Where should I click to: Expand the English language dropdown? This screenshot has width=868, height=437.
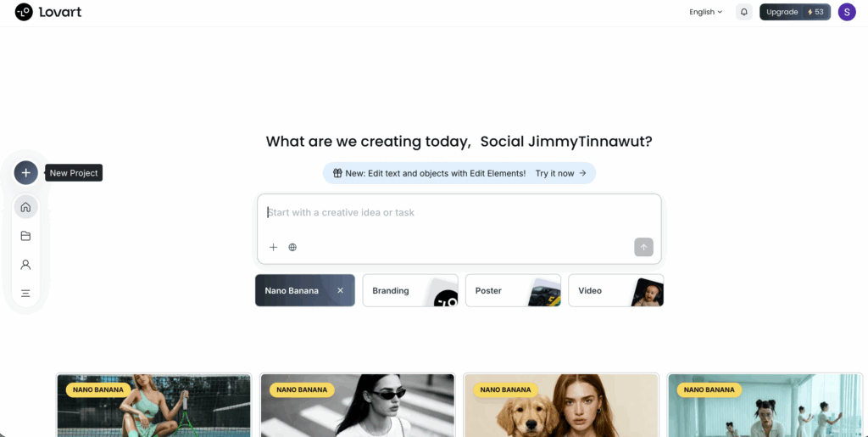(x=706, y=12)
